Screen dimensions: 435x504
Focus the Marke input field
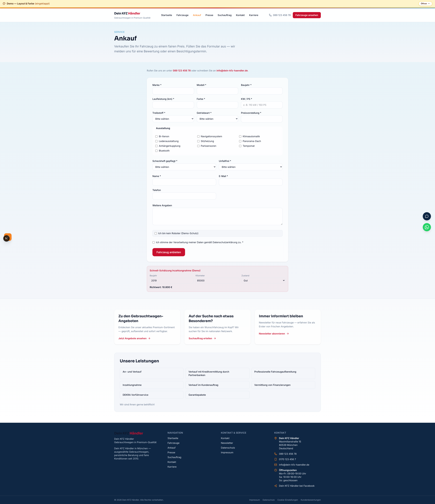[x=173, y=91]
